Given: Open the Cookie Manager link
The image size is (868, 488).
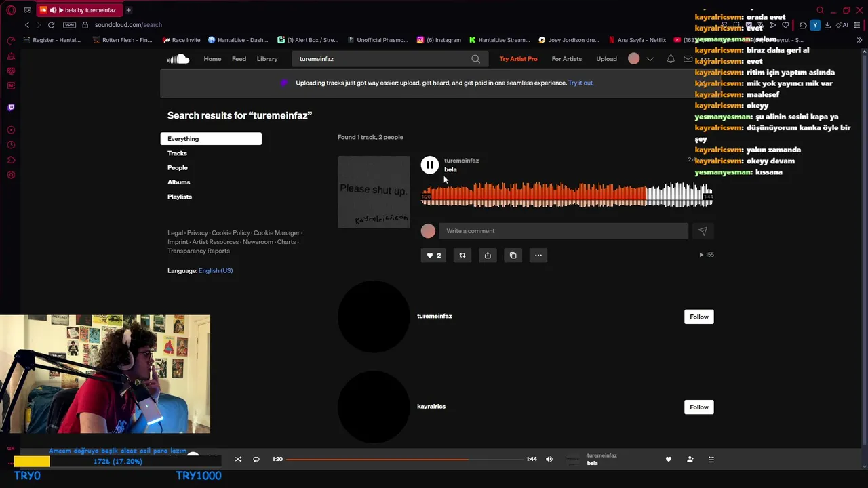Looking at the screenshot, I should tap(277, 233).
